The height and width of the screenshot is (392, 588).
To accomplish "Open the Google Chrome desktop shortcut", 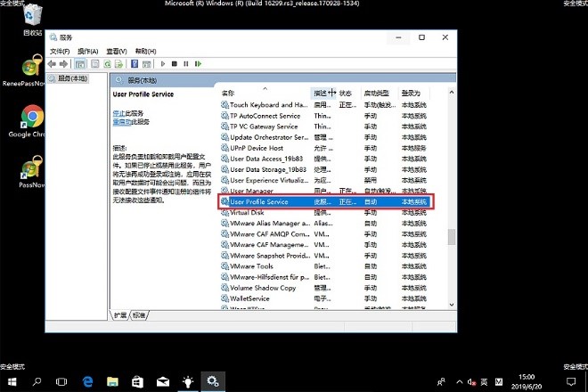I will 29,121.
